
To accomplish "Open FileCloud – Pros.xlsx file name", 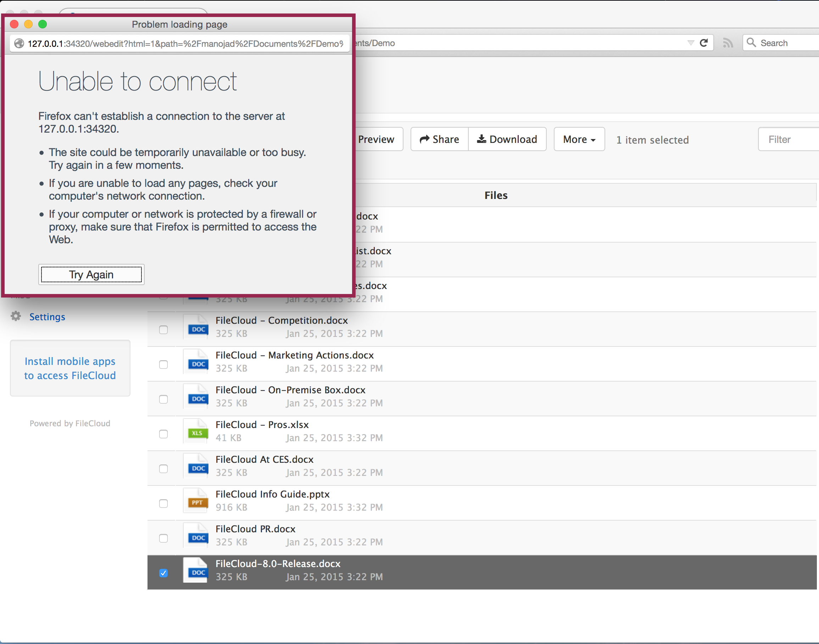I will pyautogui.click(x=262, y=424).
